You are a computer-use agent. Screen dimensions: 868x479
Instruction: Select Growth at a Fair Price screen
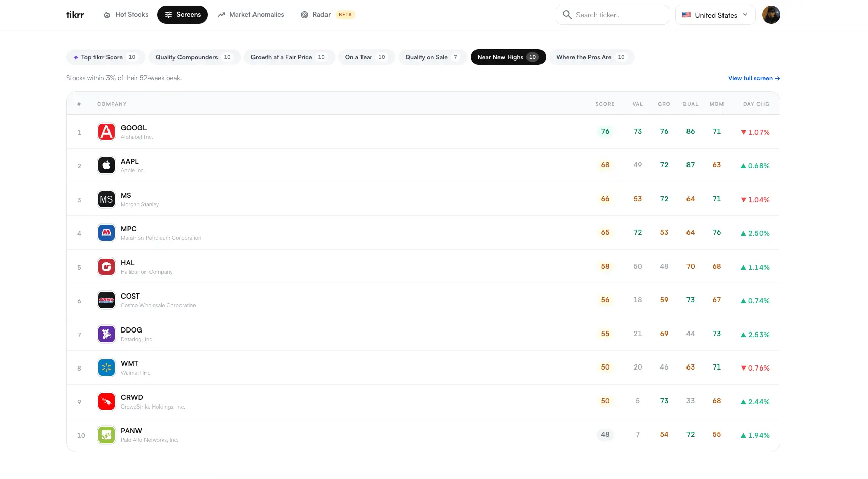click(289, 57)
